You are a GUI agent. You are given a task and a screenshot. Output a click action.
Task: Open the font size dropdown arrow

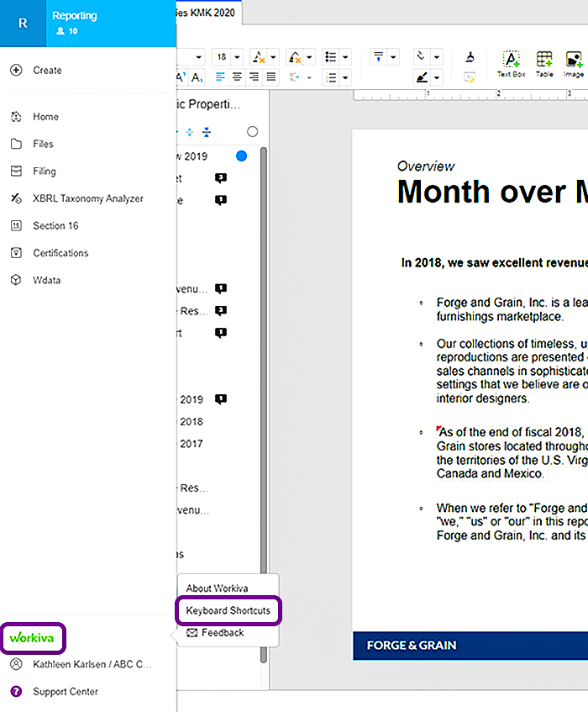(237, 57)
